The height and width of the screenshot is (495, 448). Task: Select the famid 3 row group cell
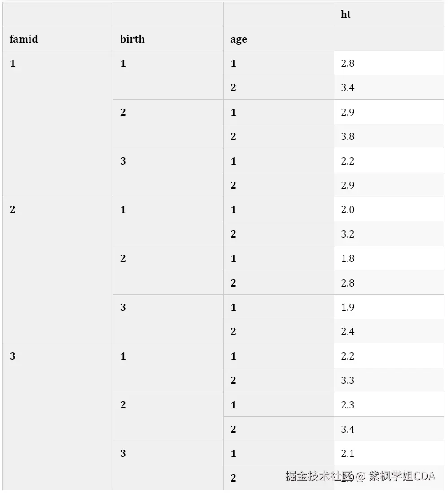click(57, 416)
